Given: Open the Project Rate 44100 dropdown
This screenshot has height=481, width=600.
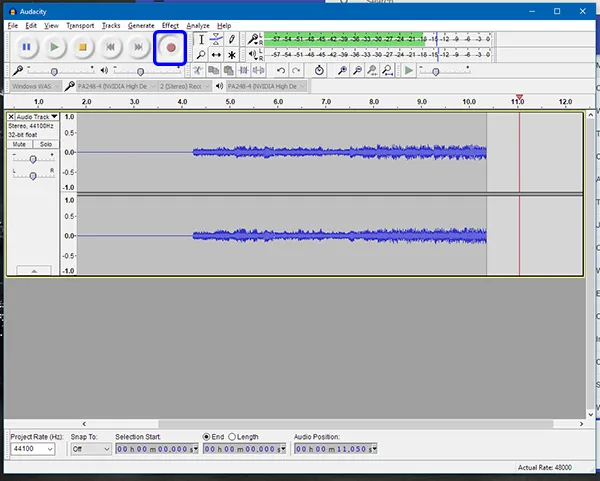Looking at the screenshot, I should (x=32, y=448).
